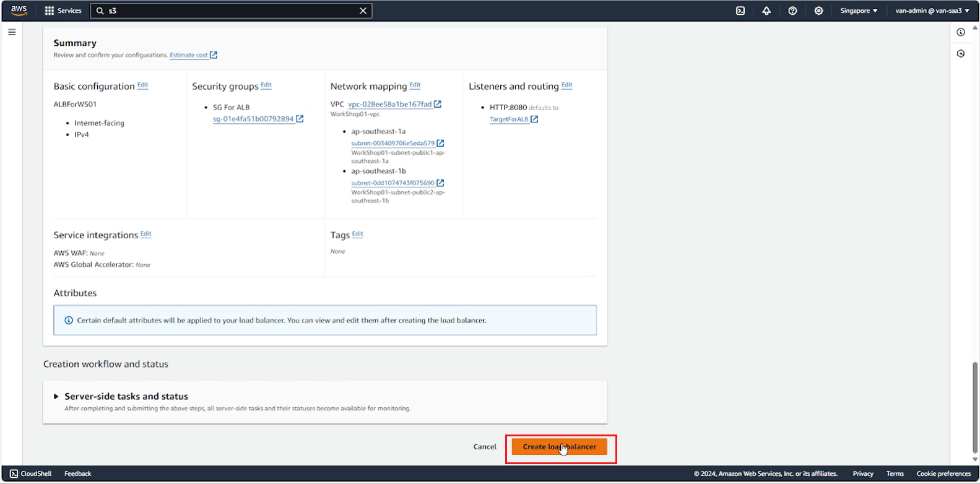Image resolution: width=980 pixels, height=484 pixels.
Task: Click the info icon in the Attributes notice
Action: 69,321
